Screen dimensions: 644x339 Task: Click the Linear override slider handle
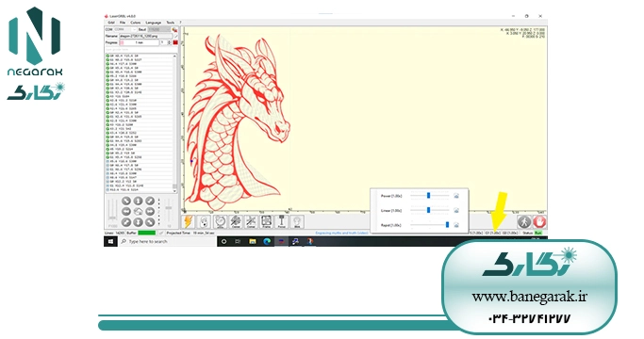[x=428, y=210]
